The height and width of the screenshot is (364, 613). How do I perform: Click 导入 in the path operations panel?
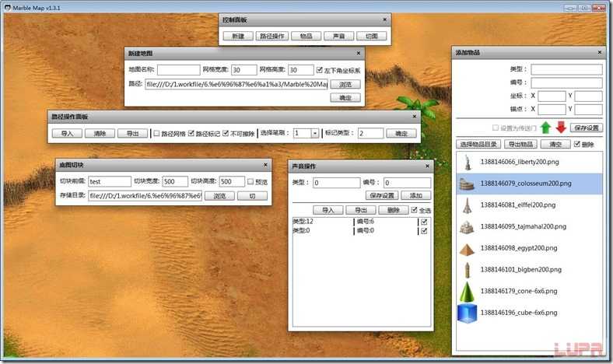(x=67, y=133)
